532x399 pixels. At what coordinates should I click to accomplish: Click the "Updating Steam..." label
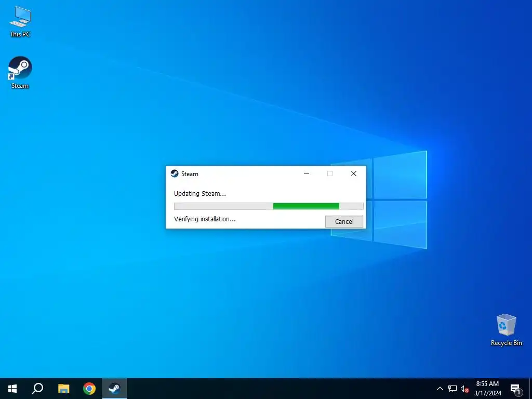200,194
